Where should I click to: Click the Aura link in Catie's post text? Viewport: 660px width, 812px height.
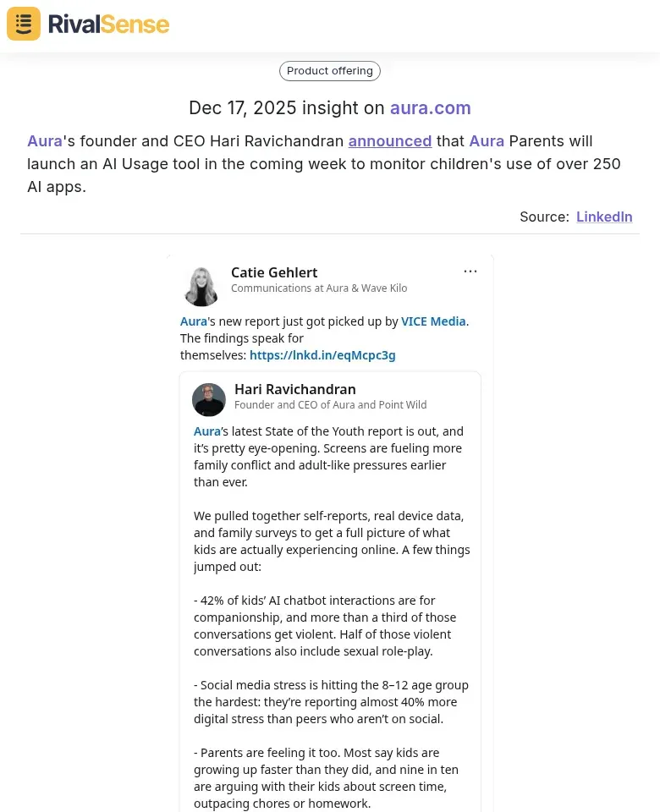coord(193,321)
